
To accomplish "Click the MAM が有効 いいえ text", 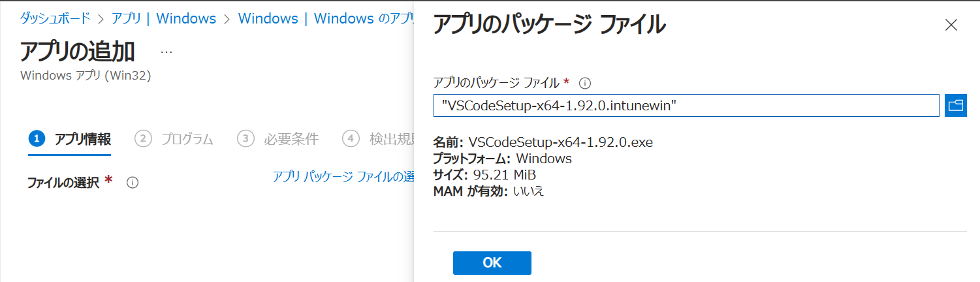I will coord(488,191).
